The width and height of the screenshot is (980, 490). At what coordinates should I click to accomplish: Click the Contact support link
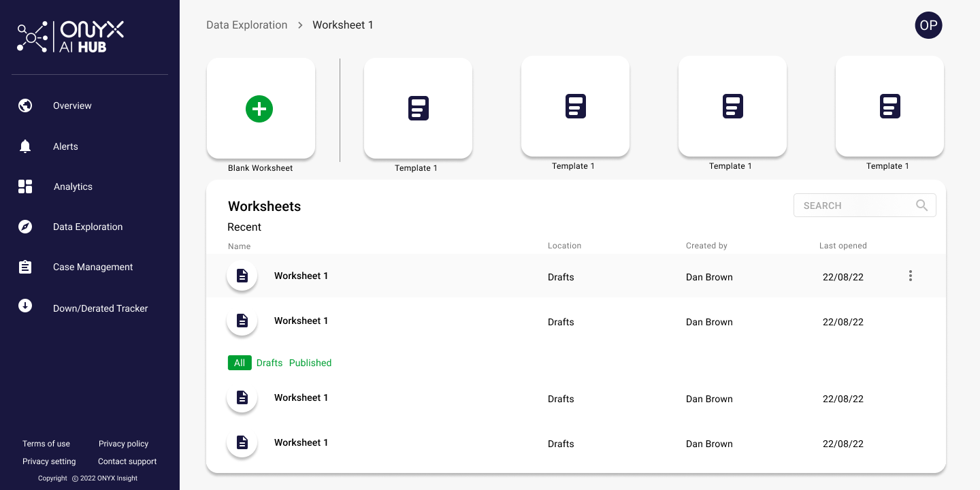tap(127, 461)
